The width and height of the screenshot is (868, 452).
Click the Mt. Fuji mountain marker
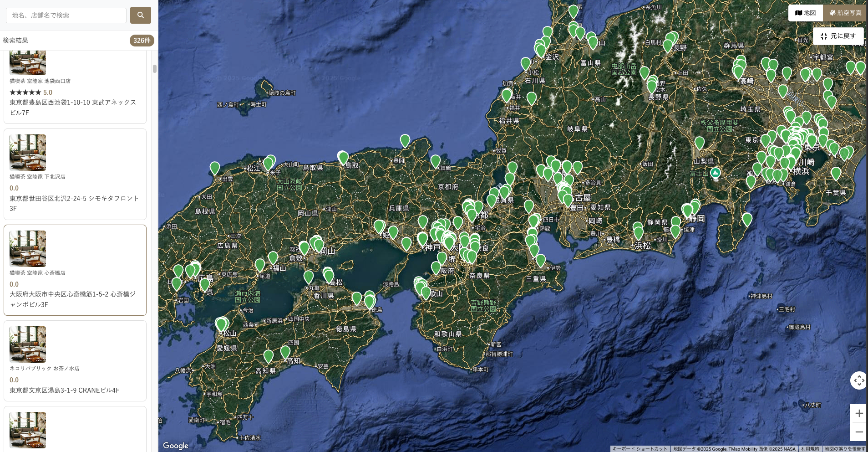715,173
